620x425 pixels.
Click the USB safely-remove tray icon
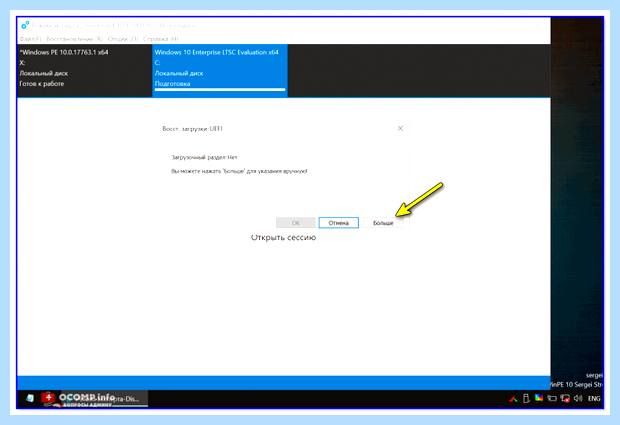[526, 399]
